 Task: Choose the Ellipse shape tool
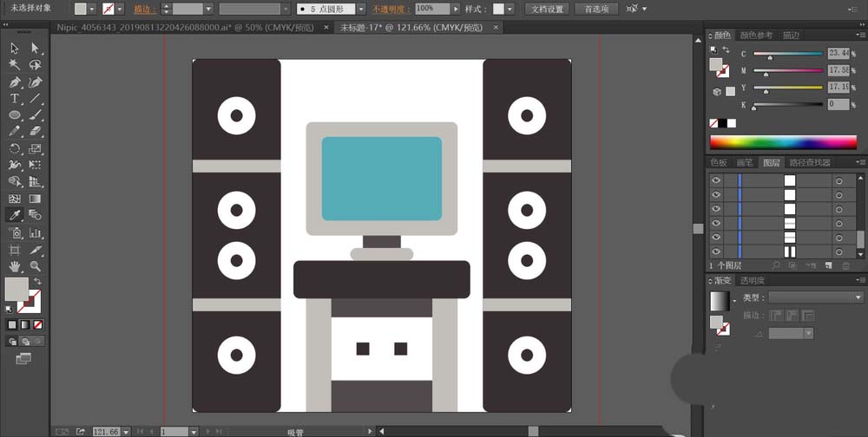coord(15,115)
